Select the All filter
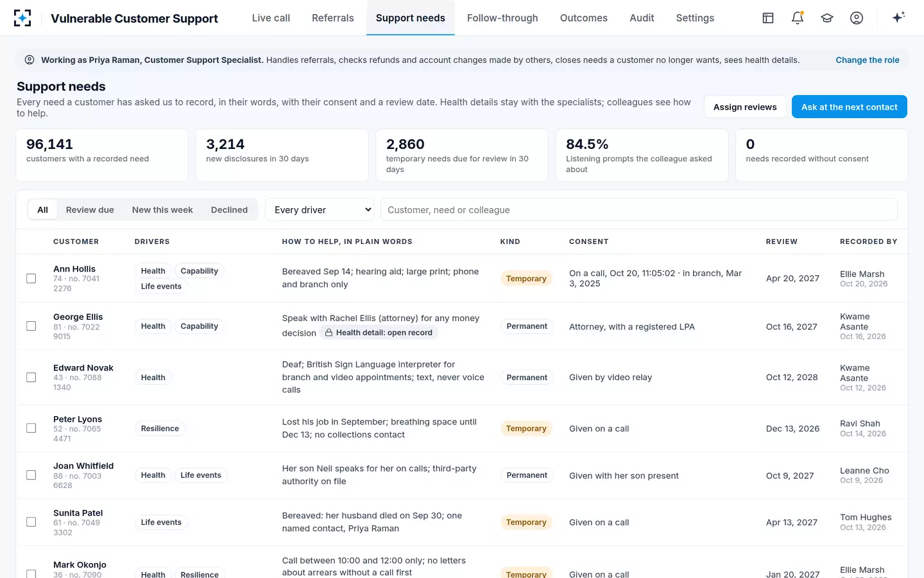This screenshot has height=578, width=924. [42, 209]
